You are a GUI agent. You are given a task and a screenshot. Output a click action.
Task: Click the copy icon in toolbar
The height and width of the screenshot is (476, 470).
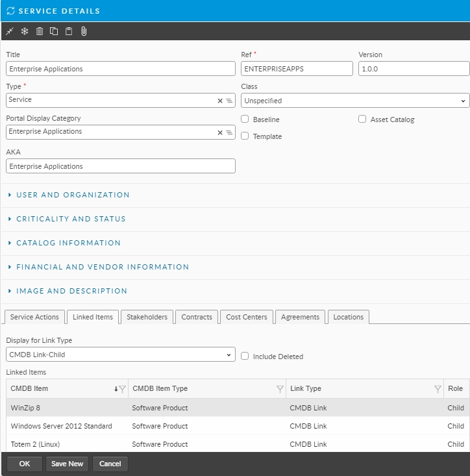54,31
